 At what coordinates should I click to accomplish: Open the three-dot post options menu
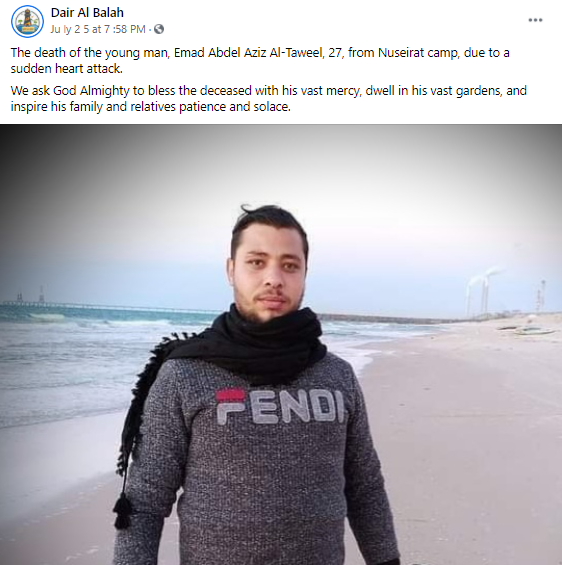coord(535,20)
